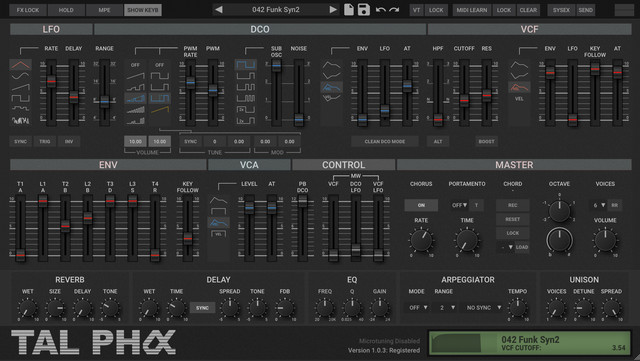640x361 pixels.
Task: Toggle SHOW KEYB
Action: click(x=143, y=10)
